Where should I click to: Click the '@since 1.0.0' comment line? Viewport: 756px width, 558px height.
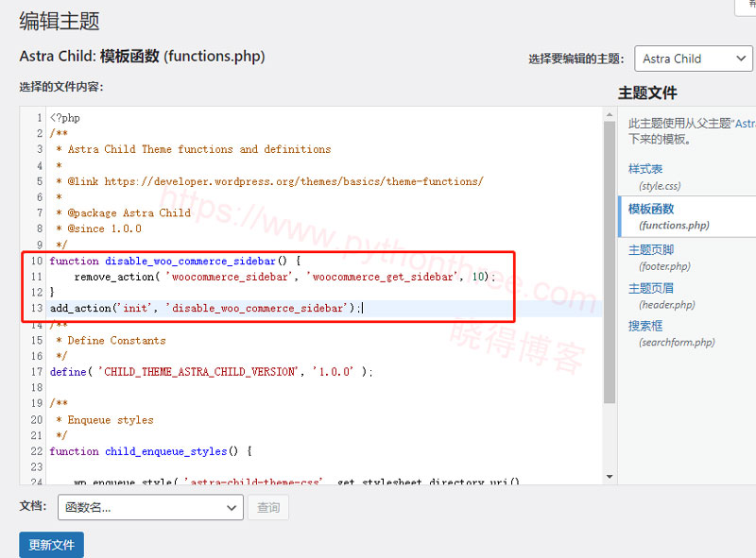coord(104,228)
